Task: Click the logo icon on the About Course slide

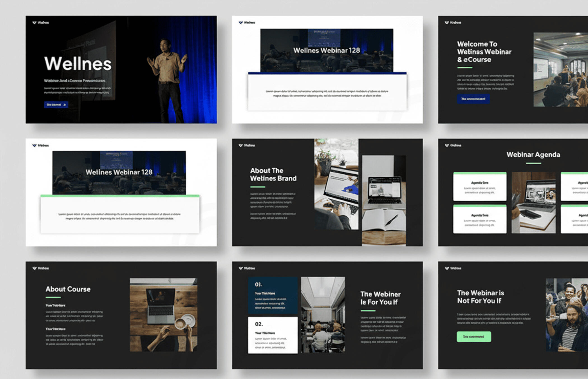Action: 34,268
